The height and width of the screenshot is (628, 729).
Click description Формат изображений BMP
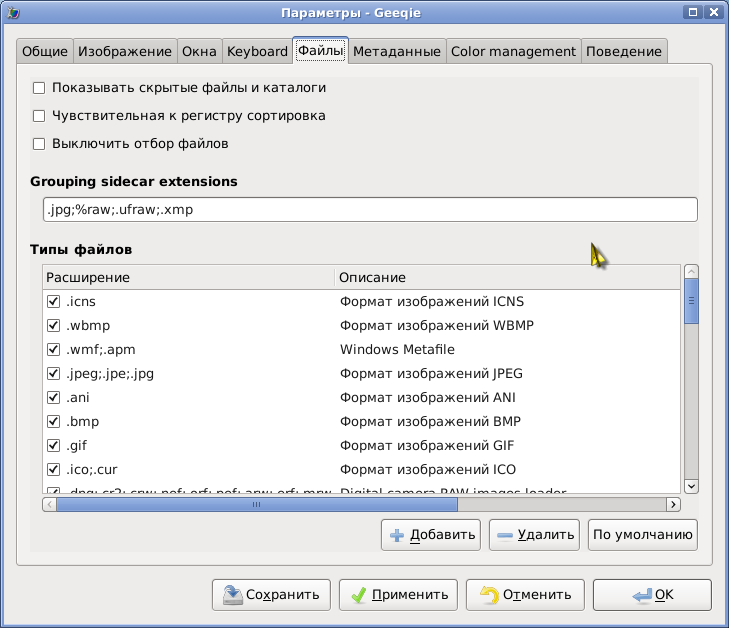coord(431,422)
